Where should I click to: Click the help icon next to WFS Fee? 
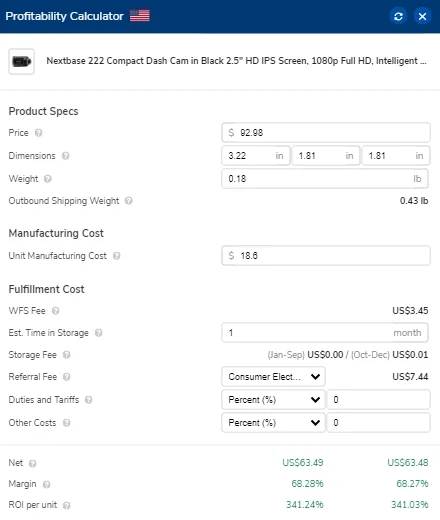tap(56, 311)
